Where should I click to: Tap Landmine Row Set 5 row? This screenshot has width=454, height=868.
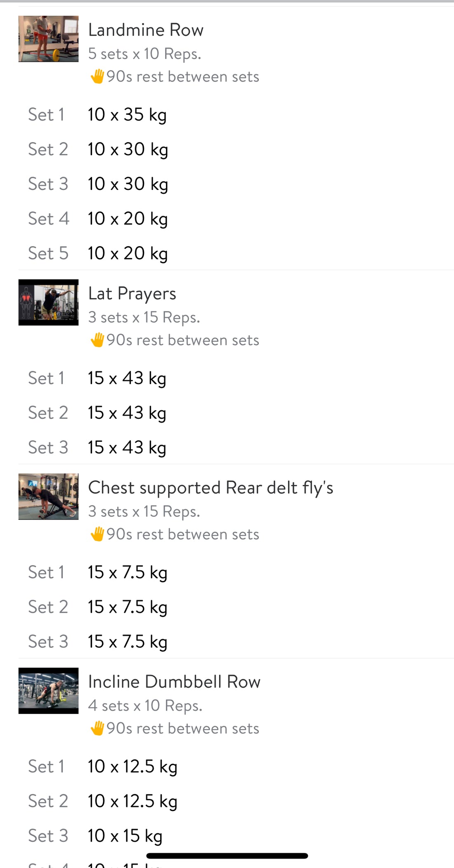pos(127,254)
